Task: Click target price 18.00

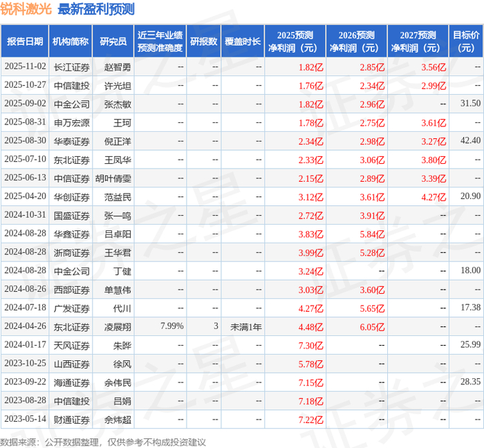Action: tap(470, 270)
